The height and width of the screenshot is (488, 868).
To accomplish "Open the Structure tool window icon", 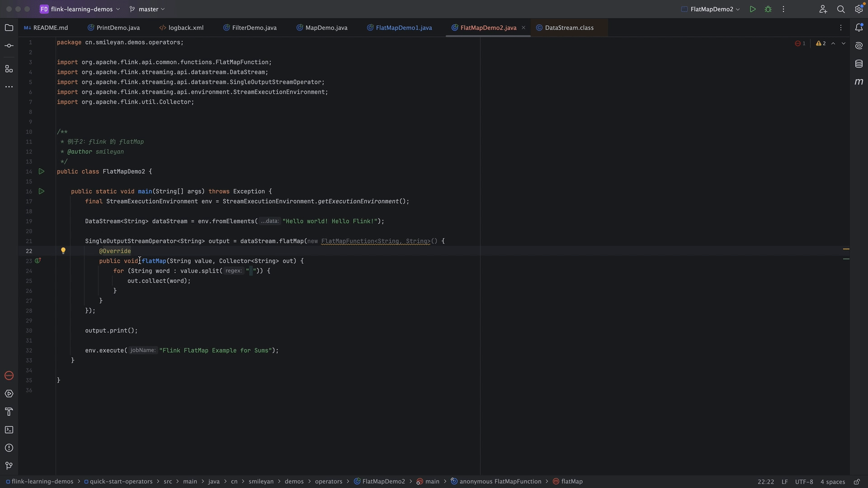I will (9, 69).
